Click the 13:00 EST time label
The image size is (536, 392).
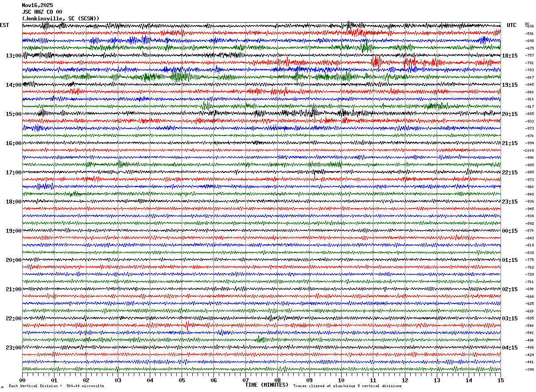coord(13,56)
